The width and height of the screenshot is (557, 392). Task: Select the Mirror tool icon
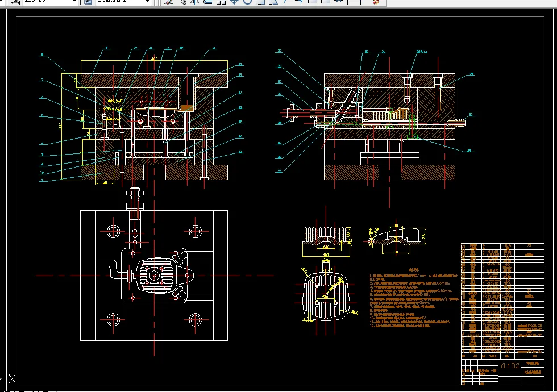coord(194,2)
